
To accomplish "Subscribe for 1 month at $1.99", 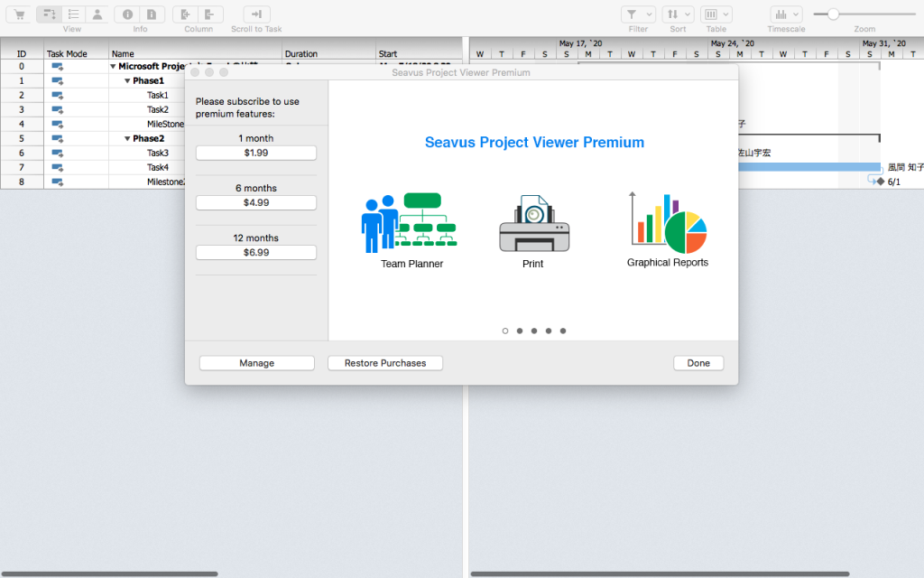I will click(256, 153).
